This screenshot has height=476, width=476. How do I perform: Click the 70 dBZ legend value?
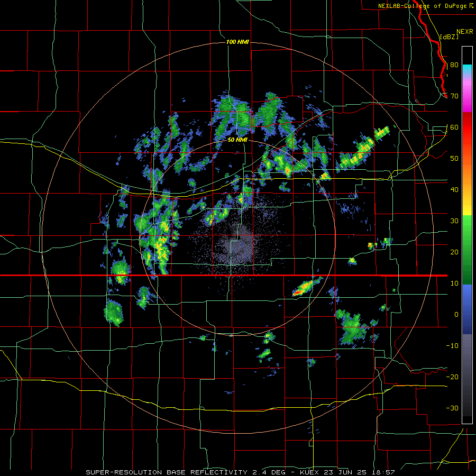454,96
